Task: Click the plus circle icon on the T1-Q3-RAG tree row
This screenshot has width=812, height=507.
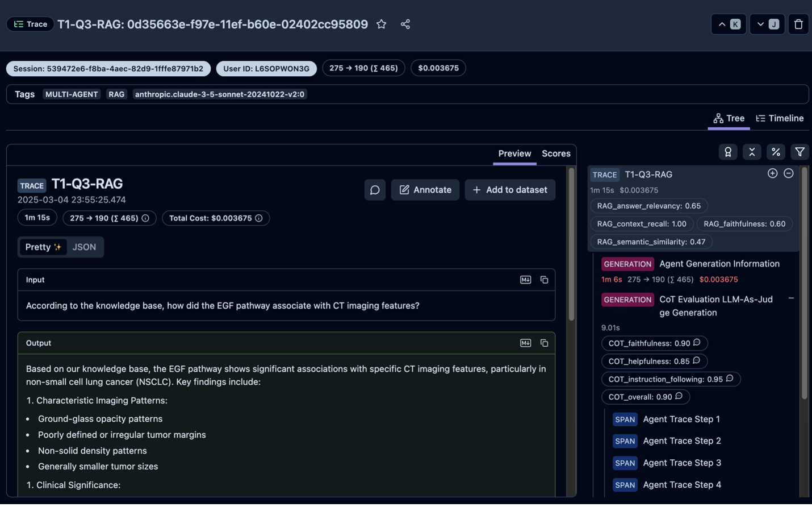Action: click(772, 174)
